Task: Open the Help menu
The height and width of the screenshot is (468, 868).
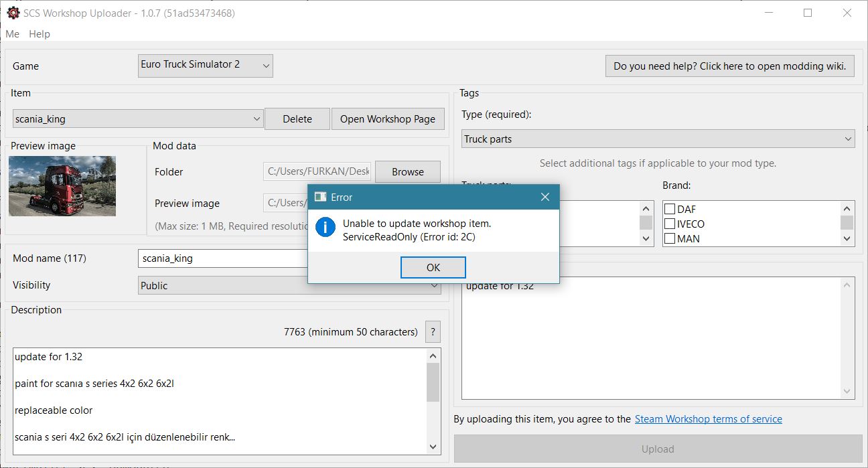Action: tap(39, 34)
